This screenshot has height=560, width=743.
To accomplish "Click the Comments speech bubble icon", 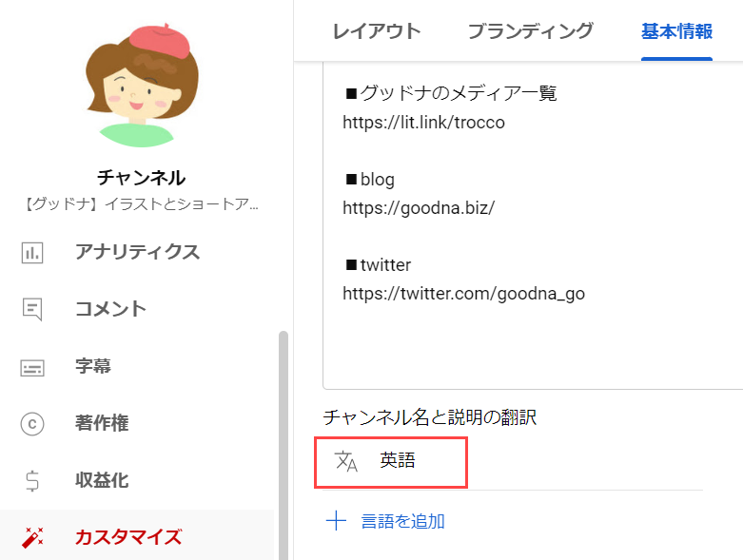I will tap(32, 310).
